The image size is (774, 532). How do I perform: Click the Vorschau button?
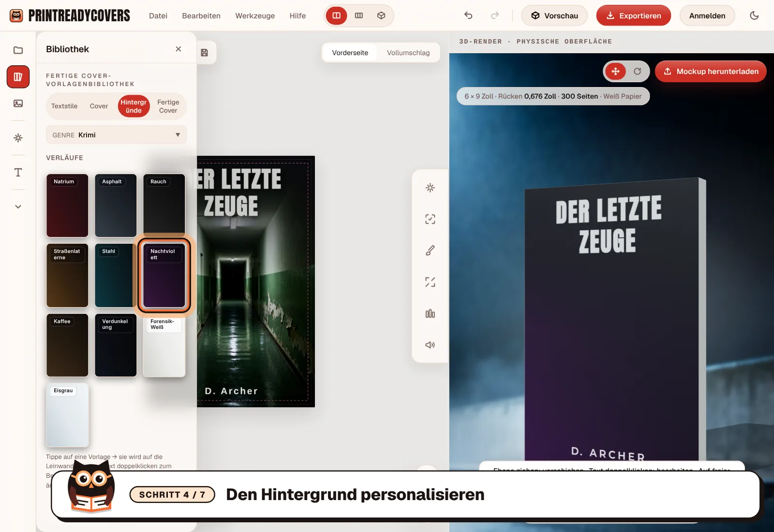554,15
